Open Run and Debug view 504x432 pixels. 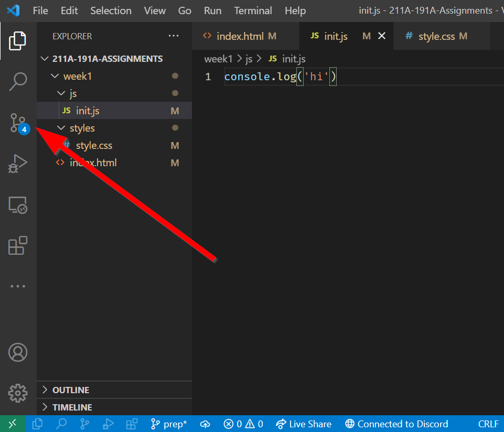click(x=18, y=163)
